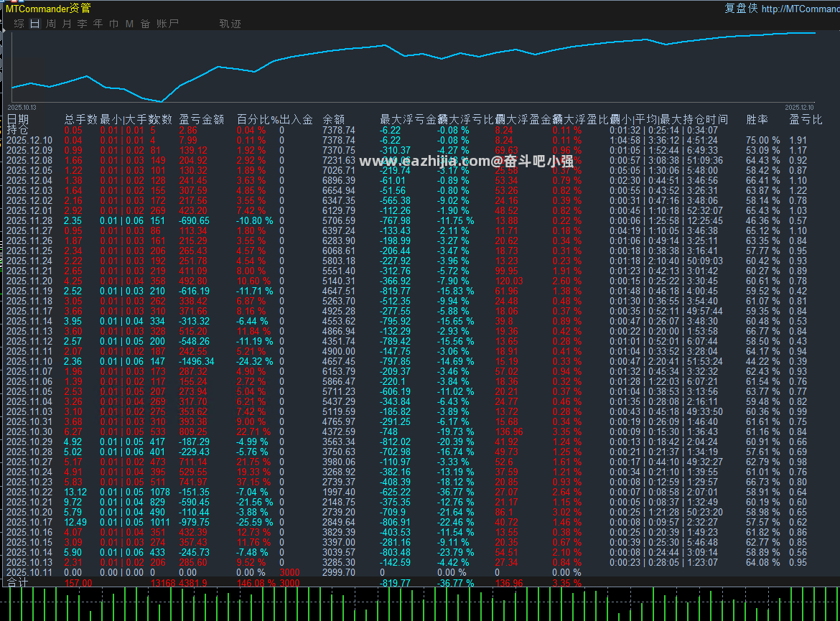Screen dimensions: 840x621
Task: Select the 2025.12.09 date row
Action: click(29, 151)
